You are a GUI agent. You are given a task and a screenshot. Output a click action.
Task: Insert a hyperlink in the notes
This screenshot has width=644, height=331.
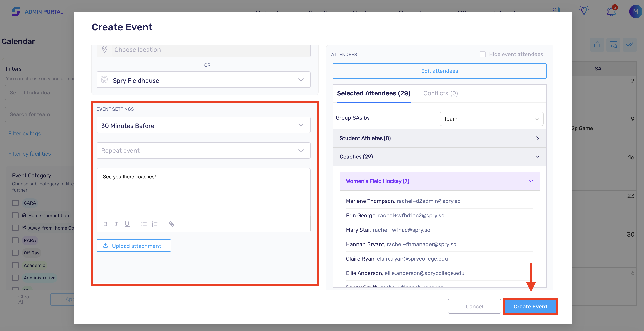point(171,224)
